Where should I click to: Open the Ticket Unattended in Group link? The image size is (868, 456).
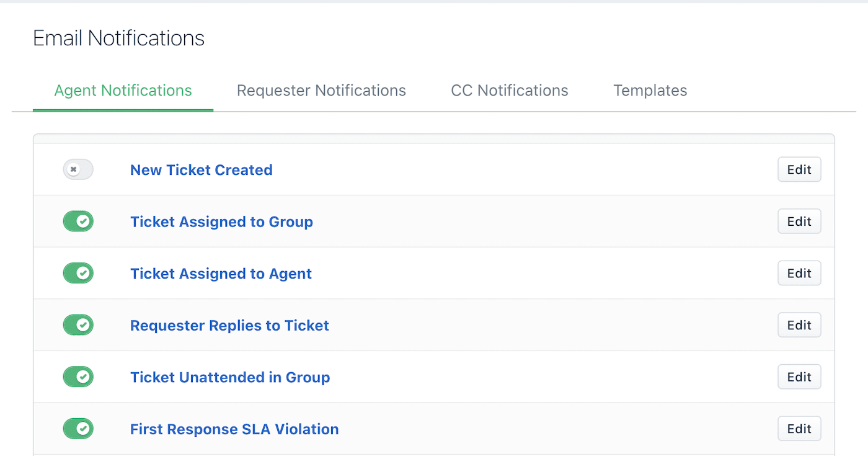(230, 377)
